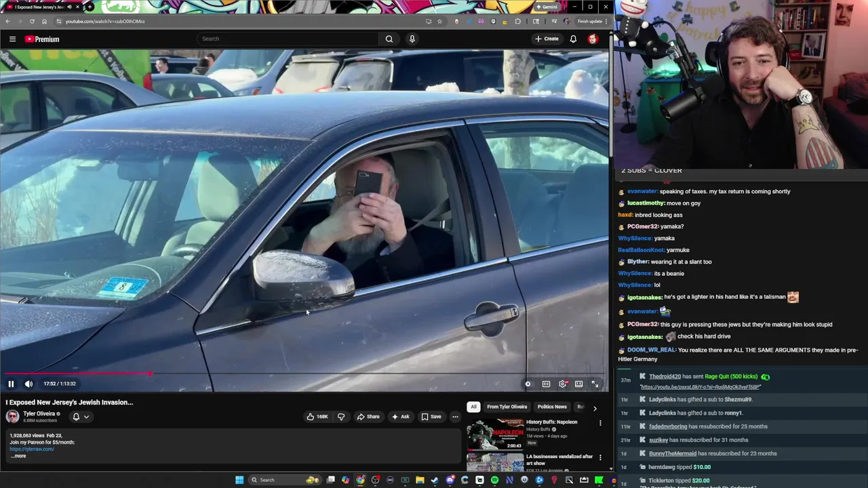
Task: Save the video to a playlist
Action: click(431, 416)
